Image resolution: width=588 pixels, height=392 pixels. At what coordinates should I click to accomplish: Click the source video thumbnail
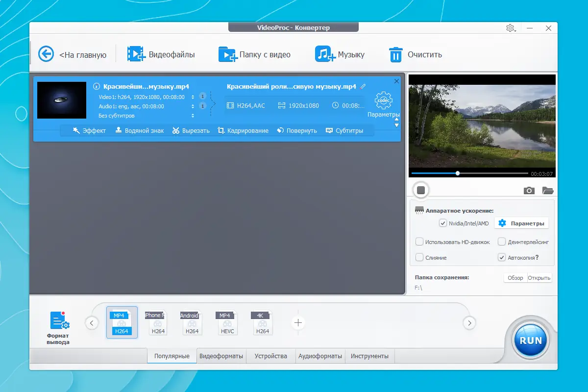[62, 100]
